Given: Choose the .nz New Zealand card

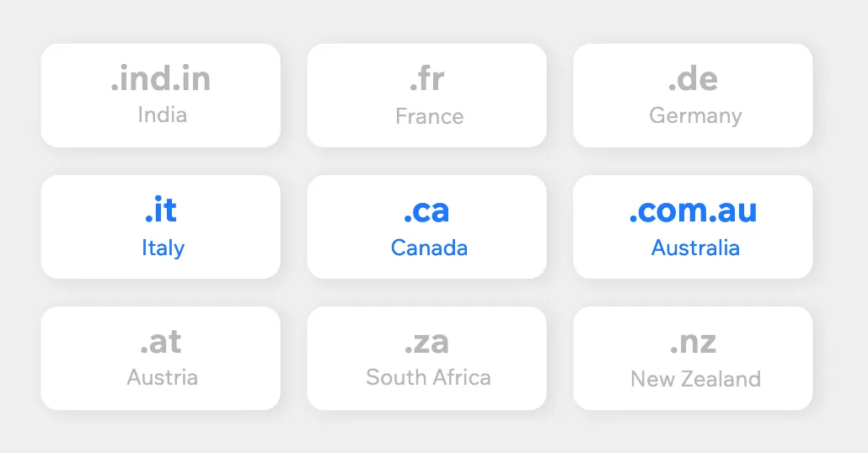Looking at the screenshot, I should pyautogui.click(x=693, y=358).
